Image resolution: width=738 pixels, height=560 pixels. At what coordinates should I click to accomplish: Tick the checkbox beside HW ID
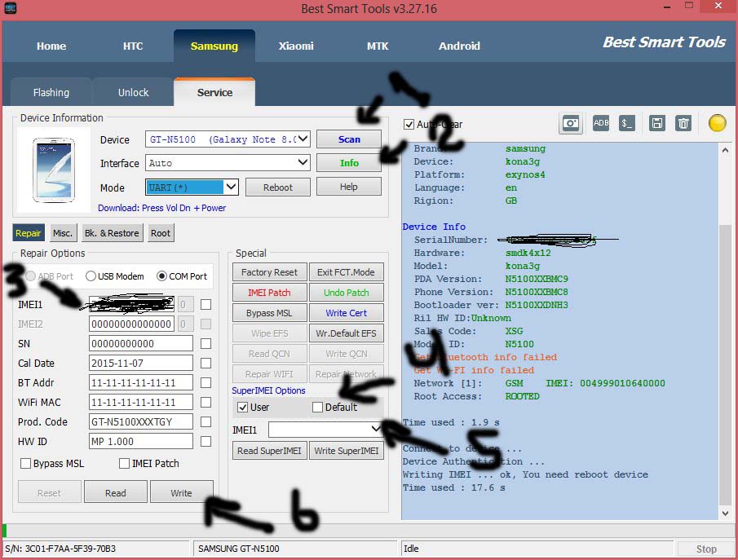tap(205, 442)
